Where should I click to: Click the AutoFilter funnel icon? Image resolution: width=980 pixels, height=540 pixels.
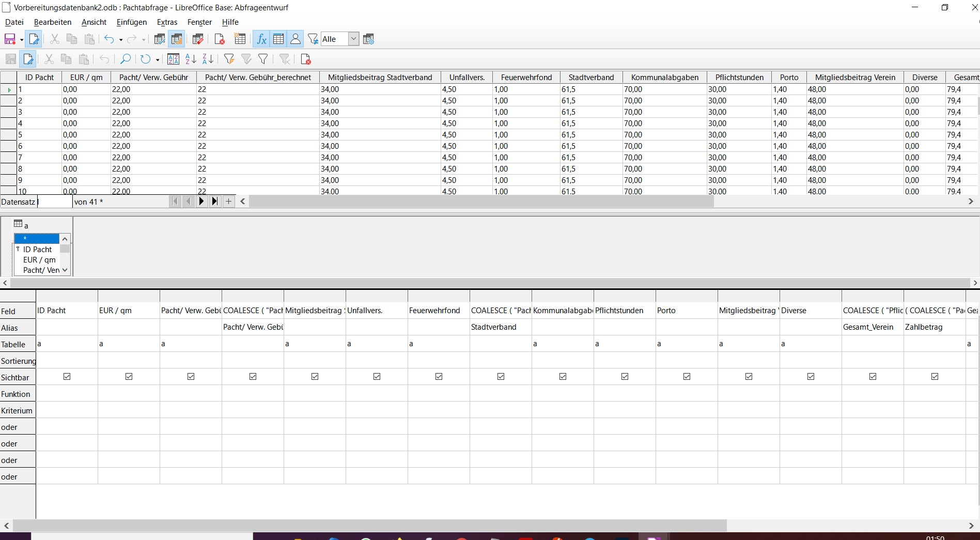tap(229, 59)
